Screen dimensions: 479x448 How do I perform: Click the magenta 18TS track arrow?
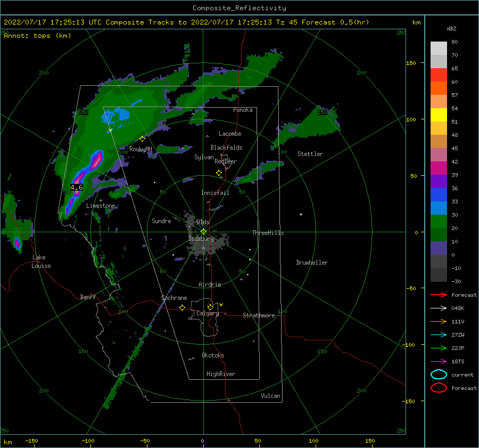click(439, 362)
